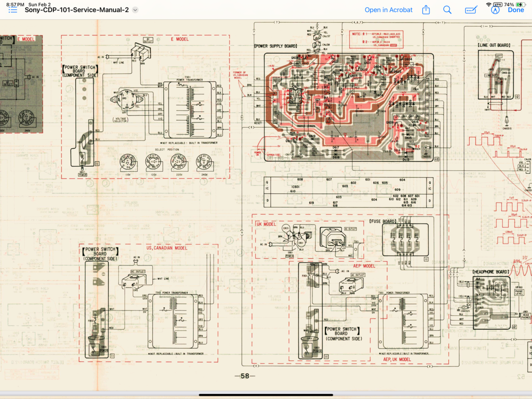Expand the Sony-CDP-101-Service-Manual-2 title chevron
Viewport: 532px width, 399px height.
[x=135, y=10]
